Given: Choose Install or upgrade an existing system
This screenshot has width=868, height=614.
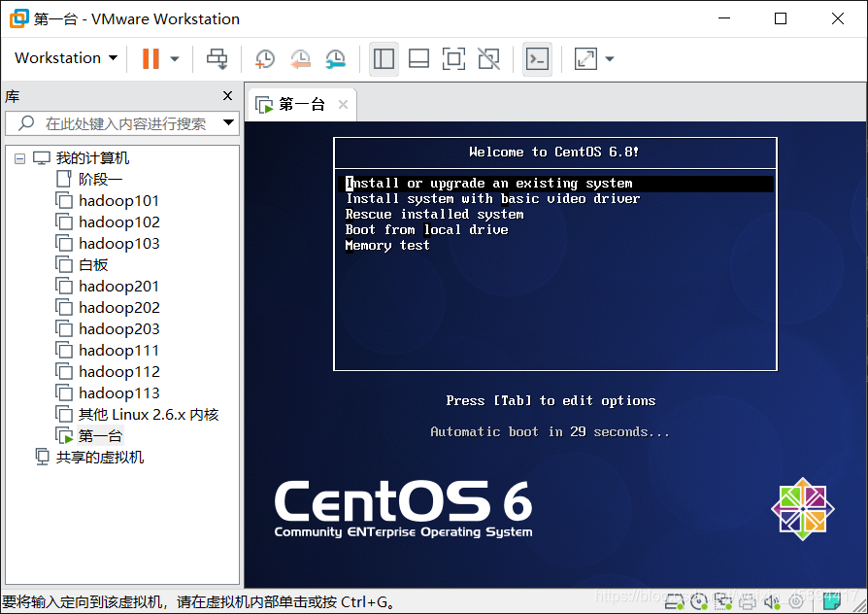Looking at the screenshot, I should (x=555, y=184).
